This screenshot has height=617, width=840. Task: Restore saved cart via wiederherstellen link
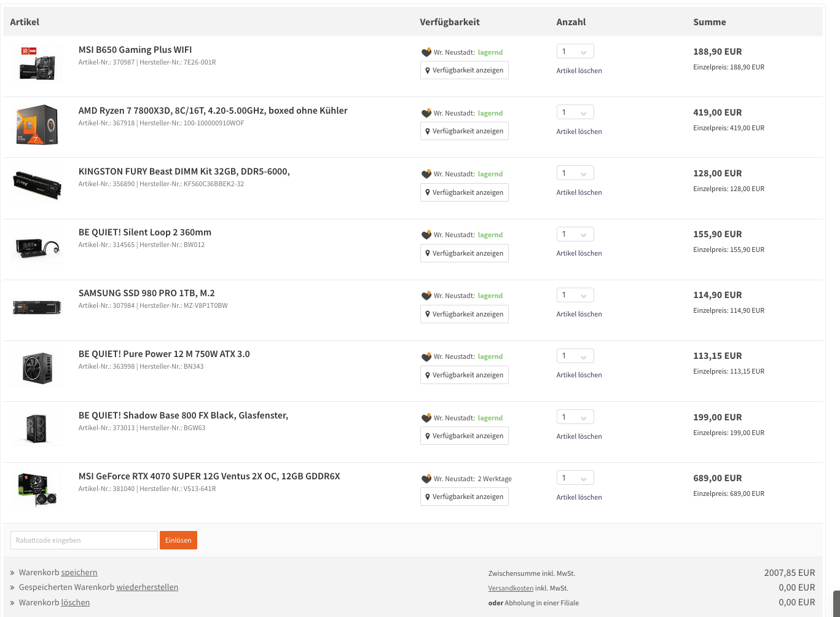point(147,588)
